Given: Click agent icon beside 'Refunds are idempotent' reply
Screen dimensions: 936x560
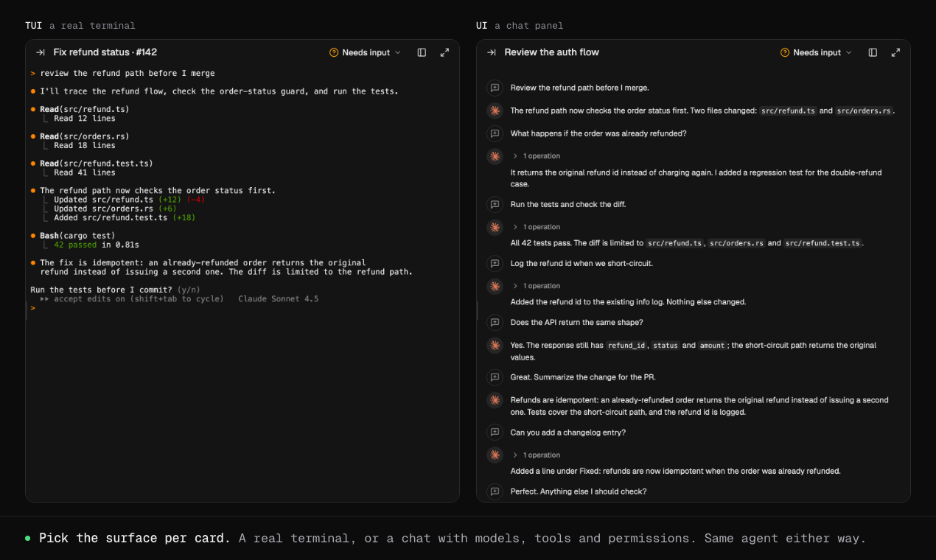Looking at the screenshot, I should (495, 400).
